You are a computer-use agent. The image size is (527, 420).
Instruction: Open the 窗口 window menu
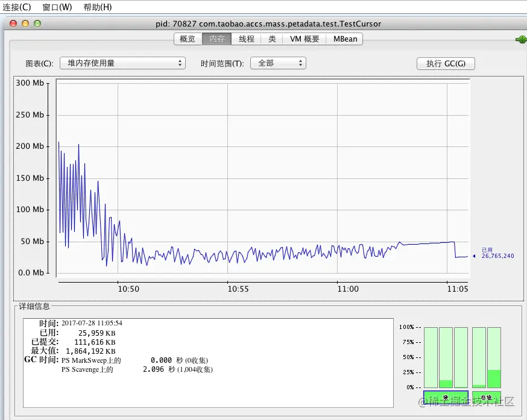coord(57,7)
